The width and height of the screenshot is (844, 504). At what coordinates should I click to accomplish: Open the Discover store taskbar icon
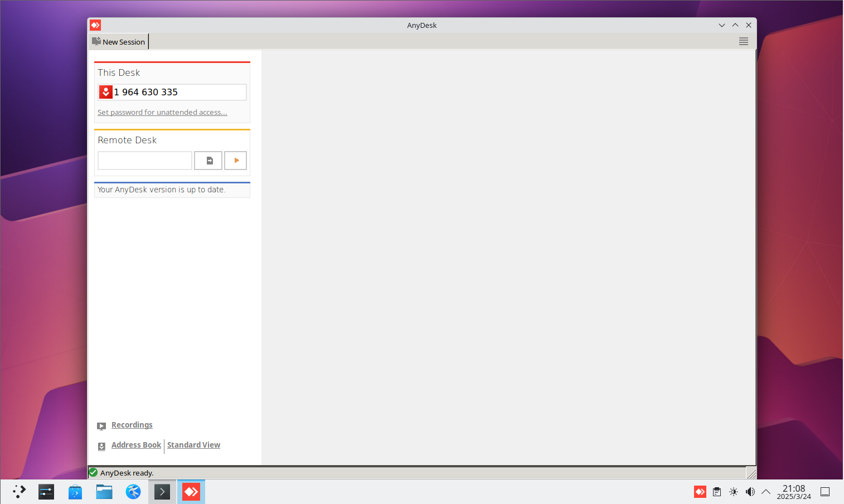click(75, 492)
